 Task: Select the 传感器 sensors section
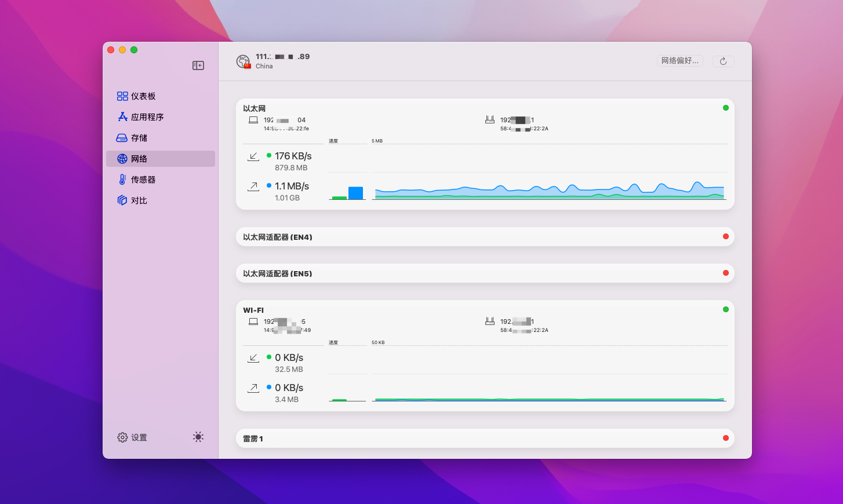pos(137,180)
